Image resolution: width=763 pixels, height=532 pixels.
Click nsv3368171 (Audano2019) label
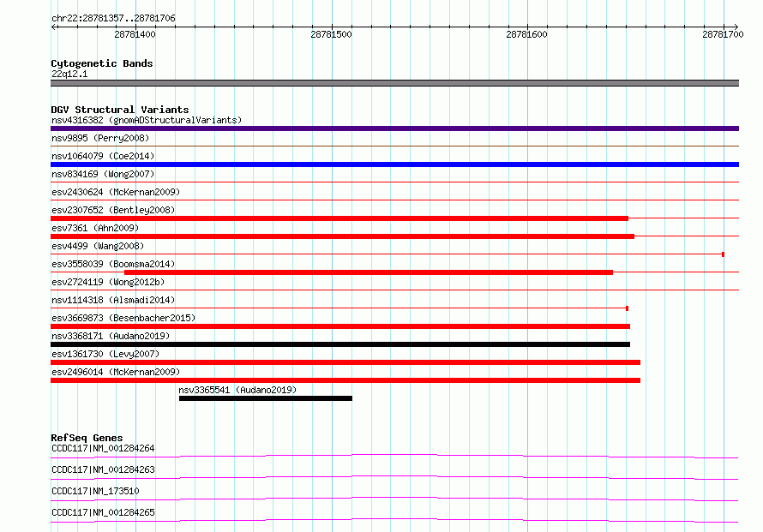click(111, 336)
